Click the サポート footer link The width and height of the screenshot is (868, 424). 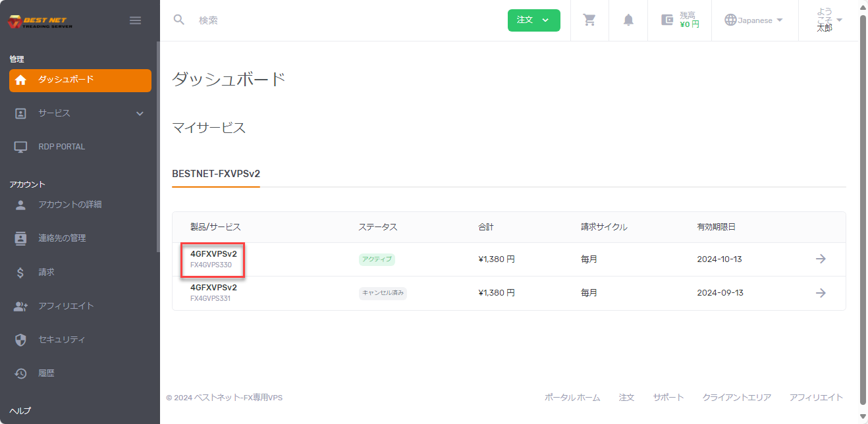[668, 397]
